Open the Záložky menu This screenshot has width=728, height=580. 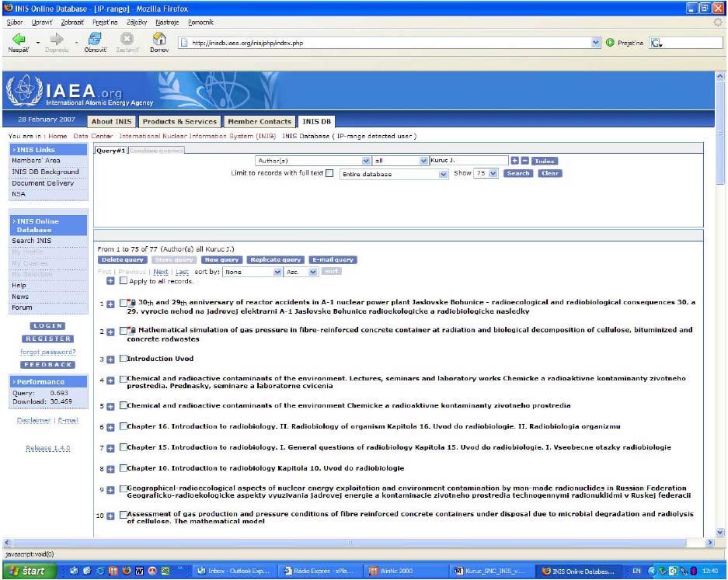click(x=137, y=23)
